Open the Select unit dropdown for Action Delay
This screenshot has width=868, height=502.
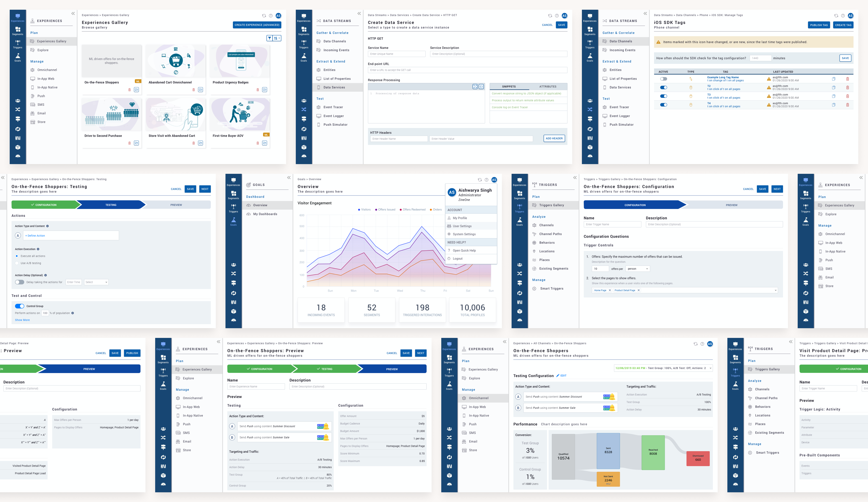coord(96,282)
